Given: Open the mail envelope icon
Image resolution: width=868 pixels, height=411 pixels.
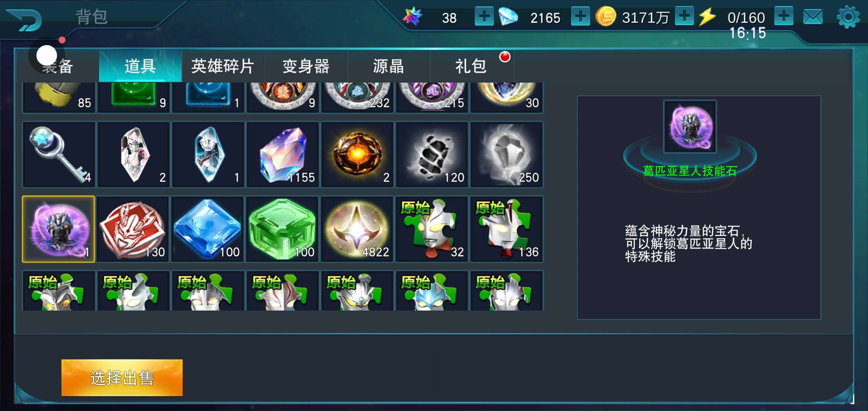Looking at the screenshot, I should pos(812,17).
